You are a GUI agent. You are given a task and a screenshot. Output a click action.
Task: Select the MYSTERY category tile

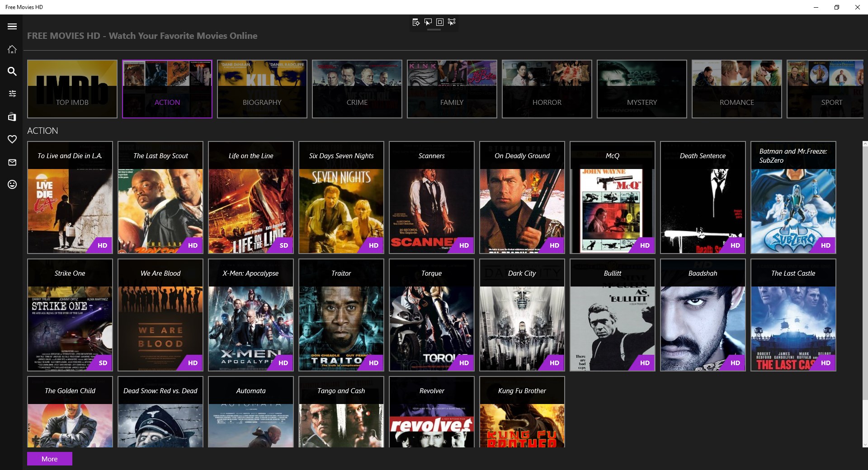[642, 89]
